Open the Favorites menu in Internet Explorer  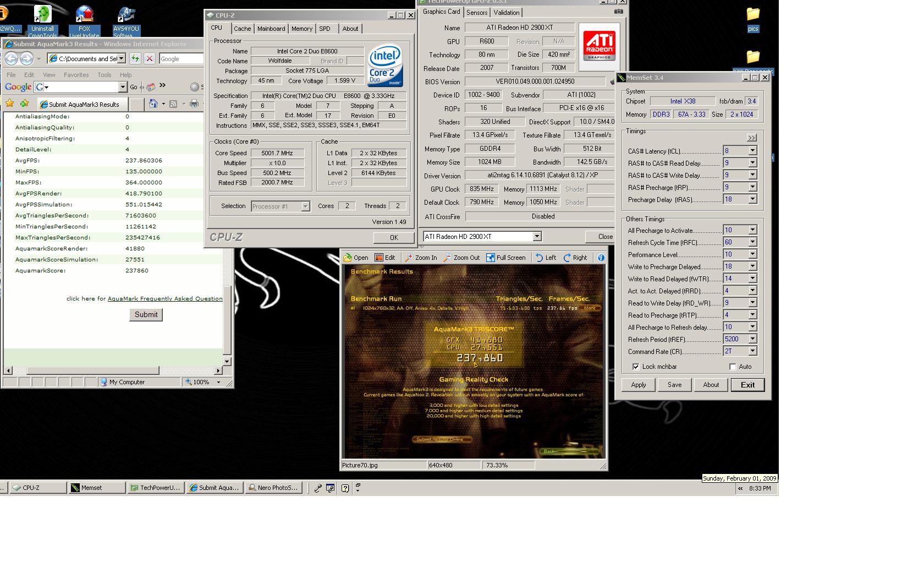[76, 75]
